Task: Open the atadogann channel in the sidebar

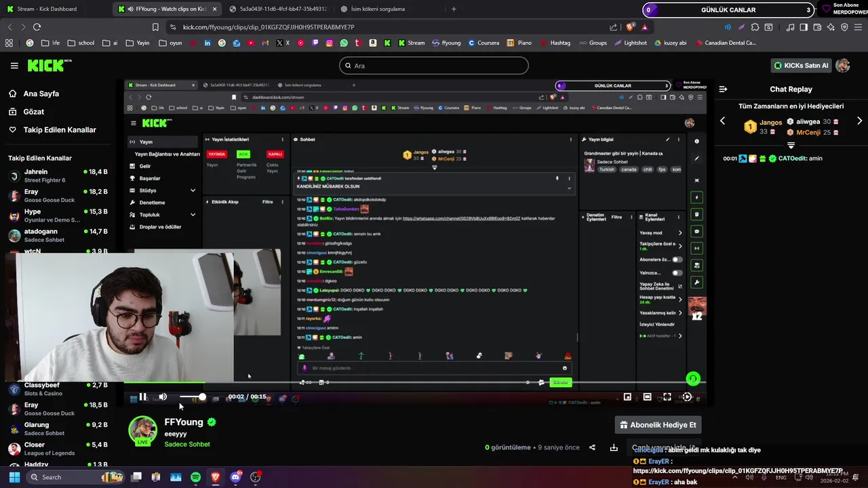Action: point(58,235)
